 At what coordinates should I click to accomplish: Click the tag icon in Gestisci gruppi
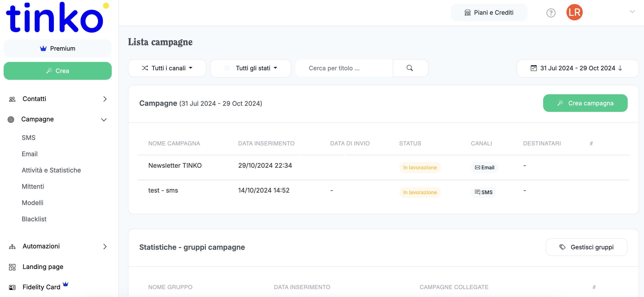pyautogui.click(x=562, y=247)
